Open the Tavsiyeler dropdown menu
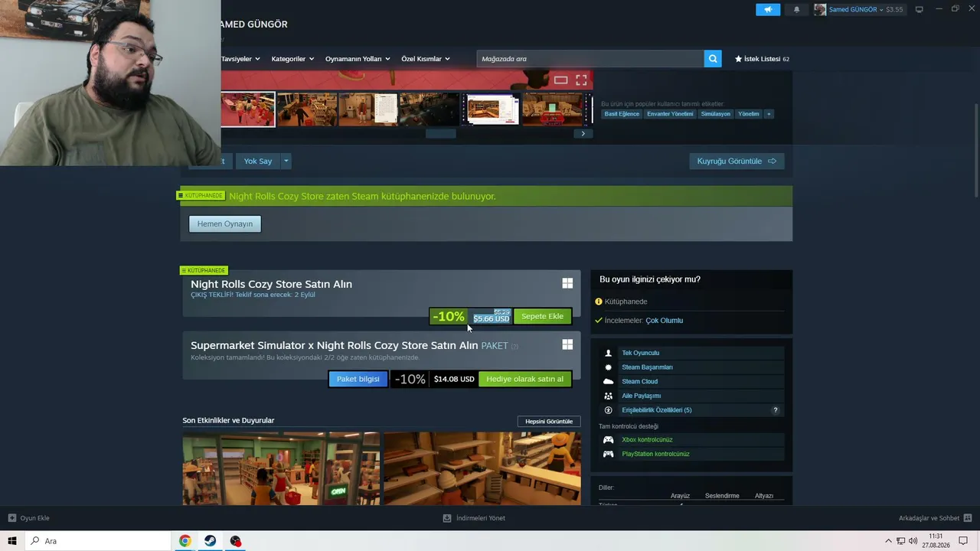Image resolution: width=980 pixels, height=551 pixels. pos(240,59)
